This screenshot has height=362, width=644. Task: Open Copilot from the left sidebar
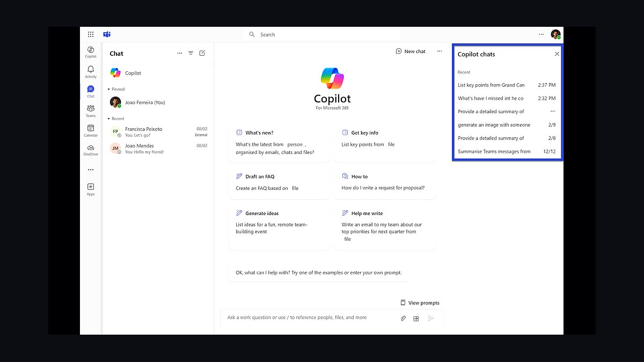(91, 51)
